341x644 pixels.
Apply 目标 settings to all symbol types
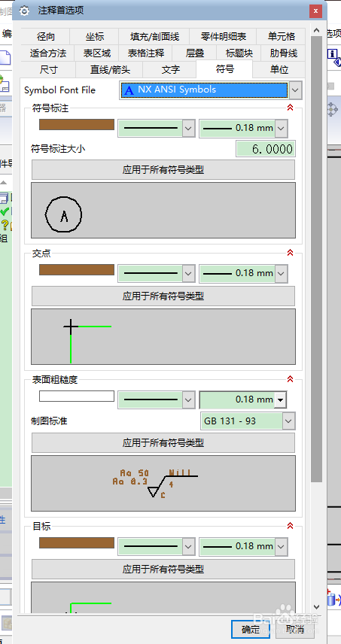[x=163, y=570]
